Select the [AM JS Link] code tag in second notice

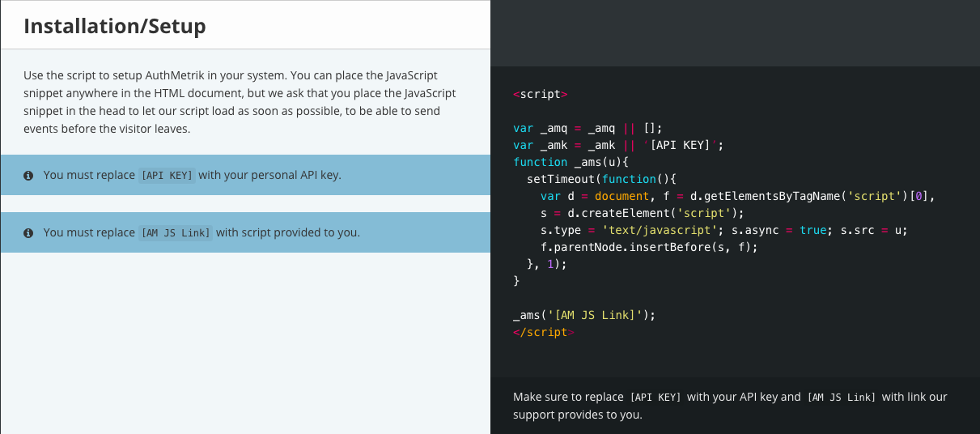pos(176,232)
